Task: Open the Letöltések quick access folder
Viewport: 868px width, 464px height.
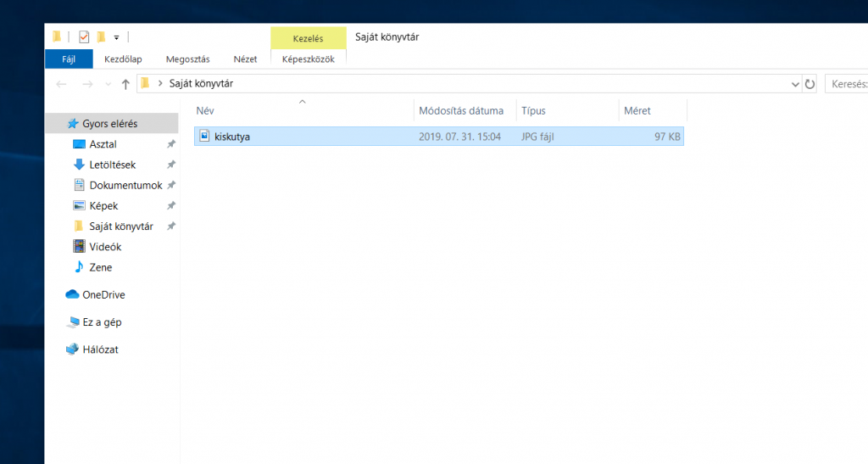Action: point(112,165)
